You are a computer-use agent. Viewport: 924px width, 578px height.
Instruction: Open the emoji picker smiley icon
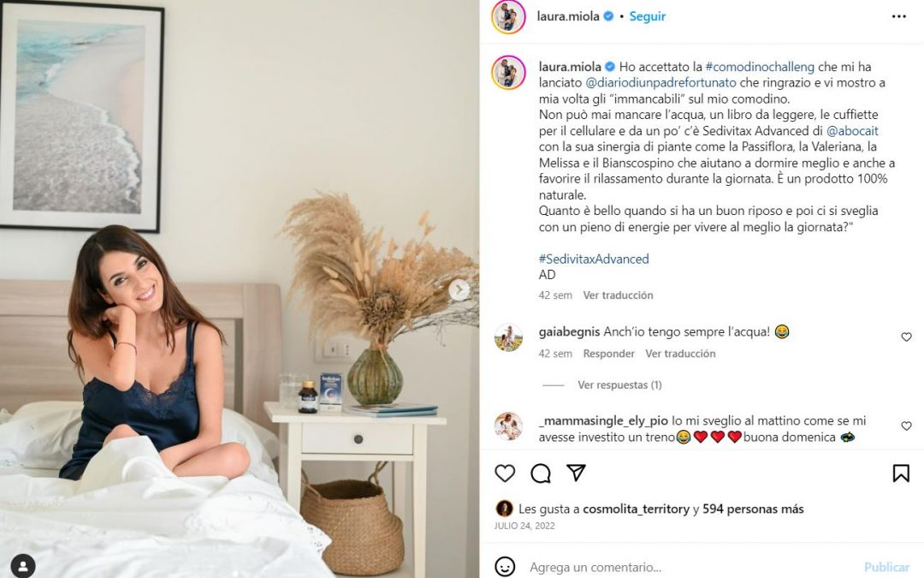point(505,567)
